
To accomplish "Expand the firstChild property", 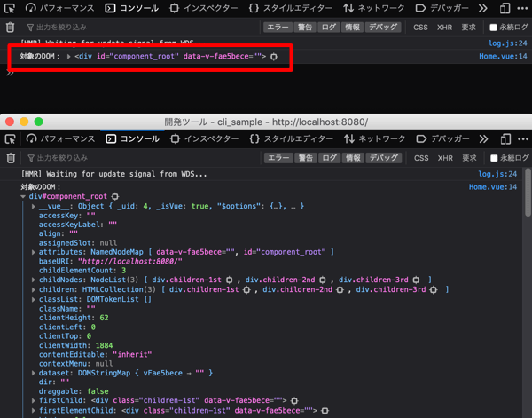I will (34, 400).
